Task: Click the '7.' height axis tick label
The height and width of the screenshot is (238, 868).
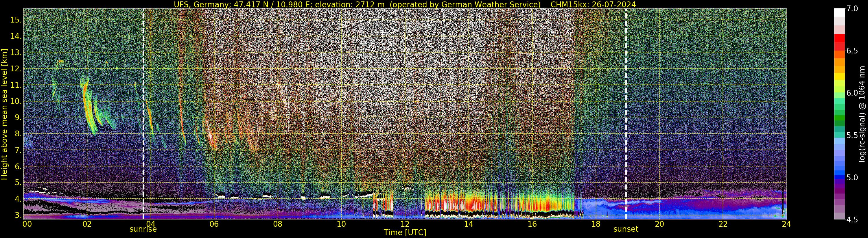Action: point(18,150)
